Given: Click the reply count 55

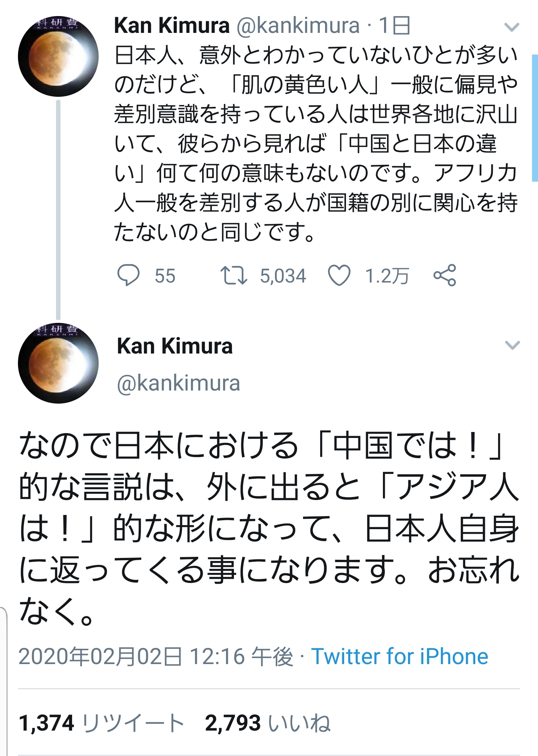Looking at the screenshot, I should pos(165,276).
